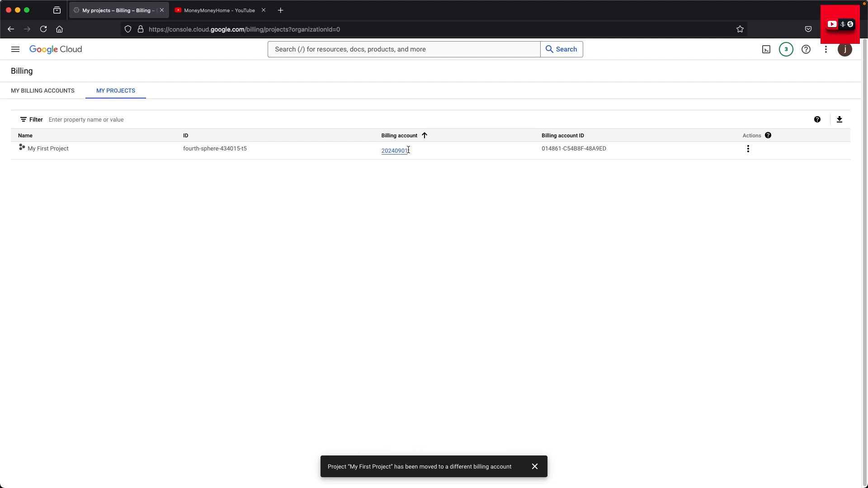Open the account avatar 'j'

click(x=845, y=49)
